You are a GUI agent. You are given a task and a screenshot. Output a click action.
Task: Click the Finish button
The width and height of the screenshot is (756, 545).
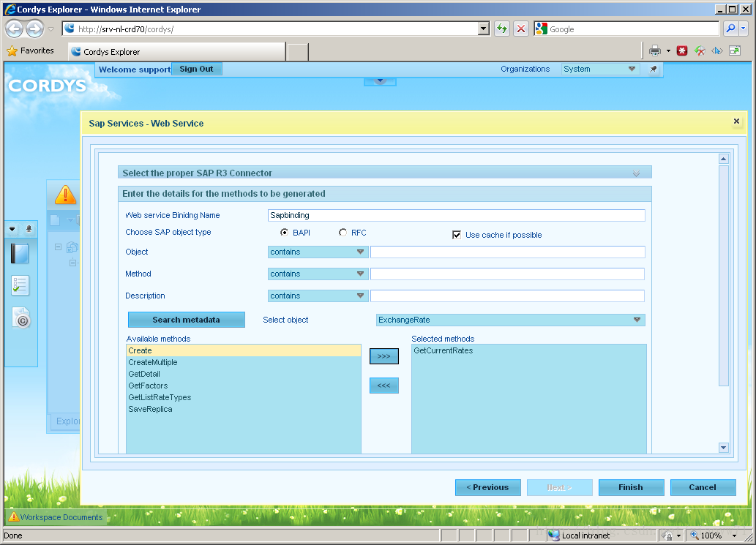(631, 487)
